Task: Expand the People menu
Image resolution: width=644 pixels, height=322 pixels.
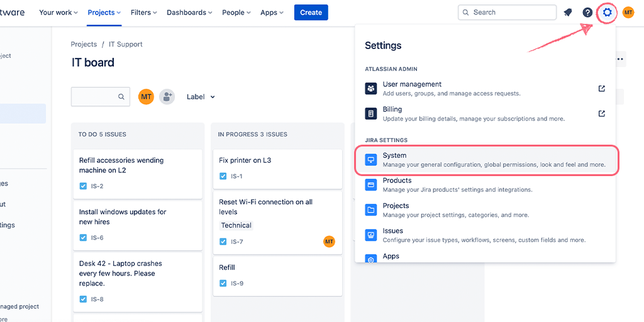Action: tap(236, 13)
